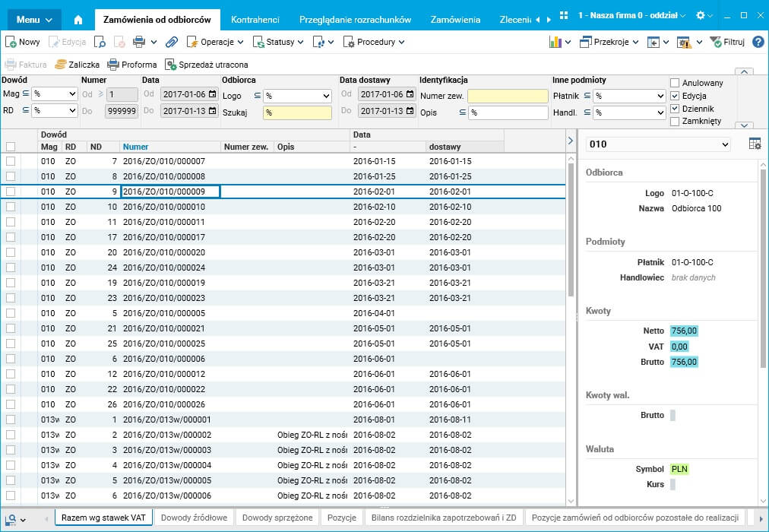
Task: Click the panel columns settings icon
Action: [755, 144]
